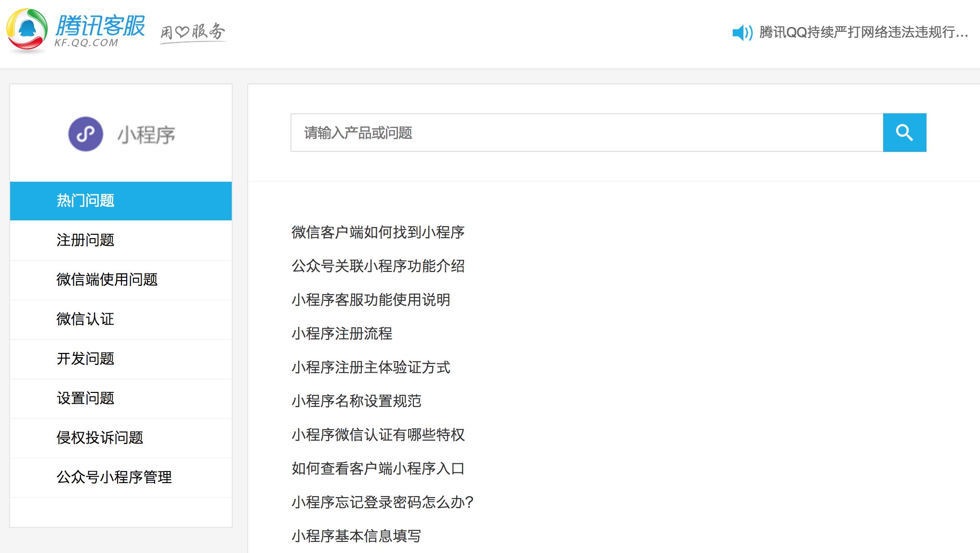Screen dimensions: 980x553
Task: Open the 腾讯客服 KF.QQ.COM title logo
Action: coord(100,30)
